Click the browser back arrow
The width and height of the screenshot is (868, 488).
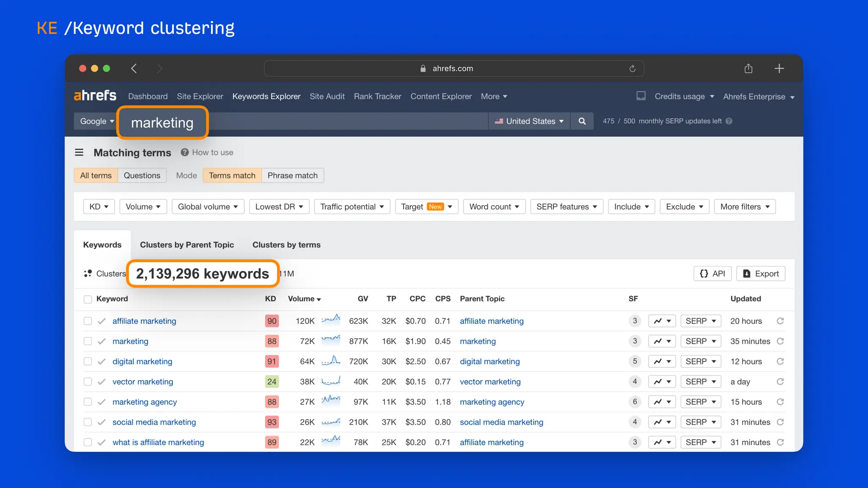[134, 68]
